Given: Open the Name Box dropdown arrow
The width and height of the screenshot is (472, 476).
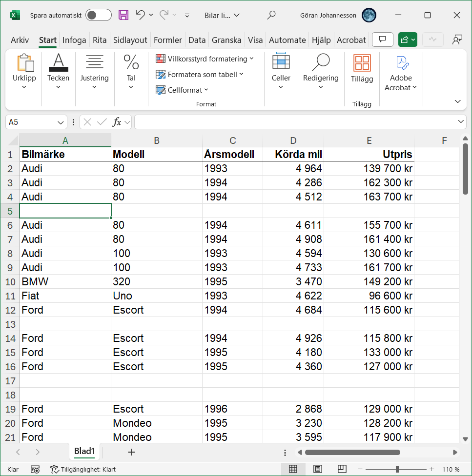Looking at the screenshot, I should [x=61, y=122].
